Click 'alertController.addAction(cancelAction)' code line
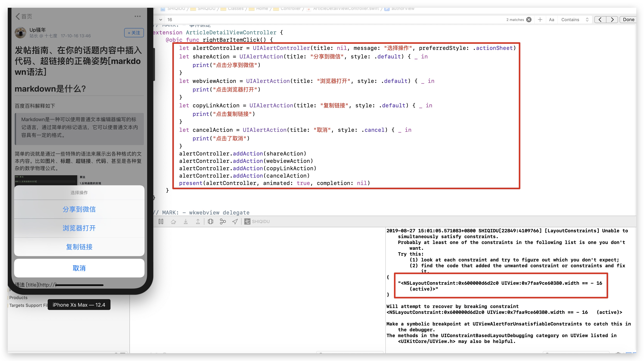 pos(244,176)
